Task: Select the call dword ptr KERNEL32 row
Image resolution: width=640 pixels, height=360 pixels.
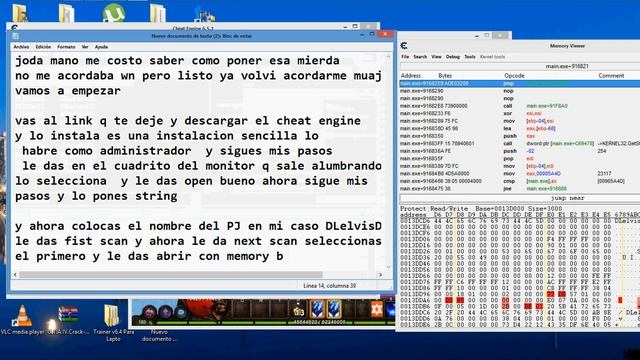Action: coord(520,144)
